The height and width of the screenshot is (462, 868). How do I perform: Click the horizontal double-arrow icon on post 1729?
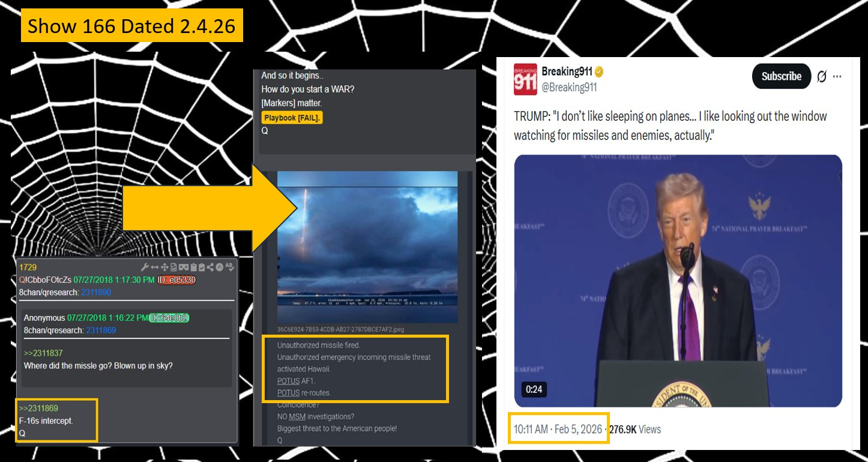click(154, 267)
